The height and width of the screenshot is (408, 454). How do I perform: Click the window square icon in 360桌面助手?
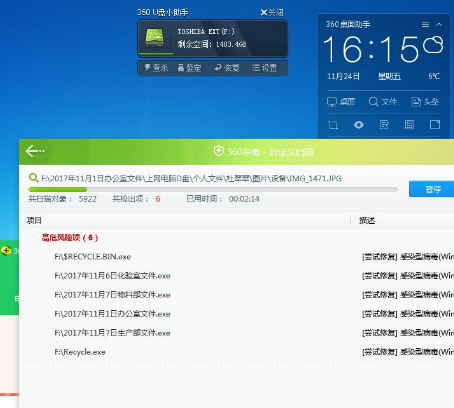coord(435,125)
